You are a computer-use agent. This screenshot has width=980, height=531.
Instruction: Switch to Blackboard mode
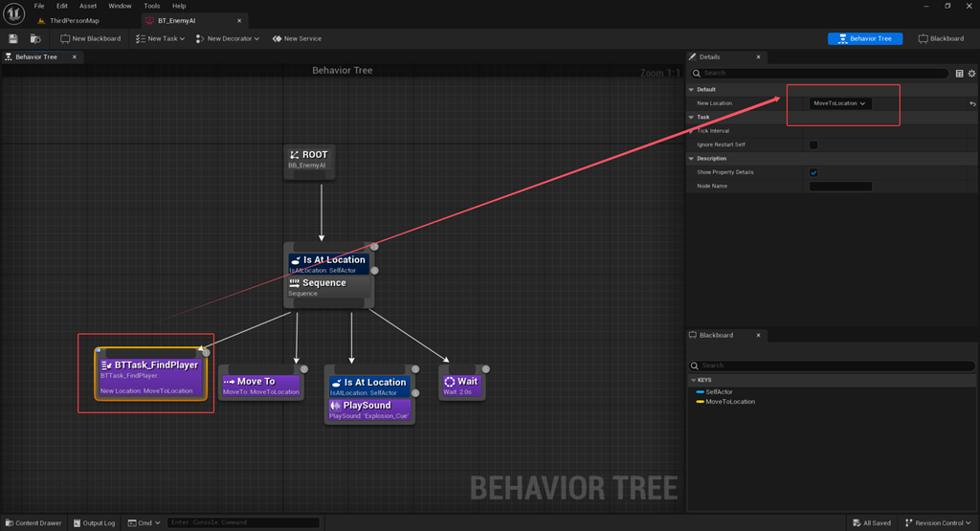point(941,38)
